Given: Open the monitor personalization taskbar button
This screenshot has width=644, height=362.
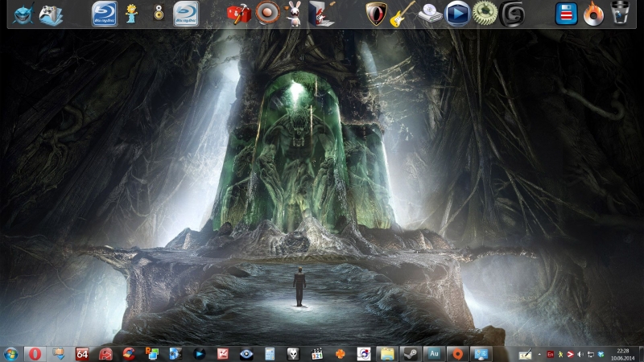Looking at the screenshot, I should [x=481, y=354].
